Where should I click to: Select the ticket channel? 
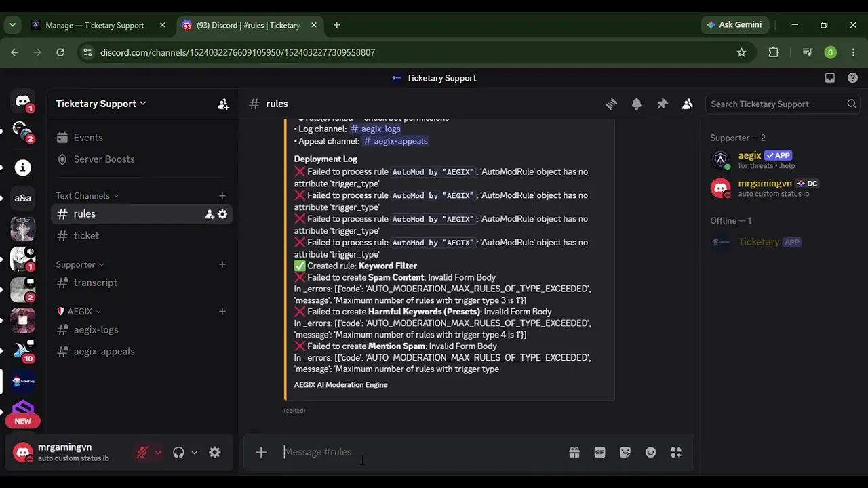[x=142, y=236]
